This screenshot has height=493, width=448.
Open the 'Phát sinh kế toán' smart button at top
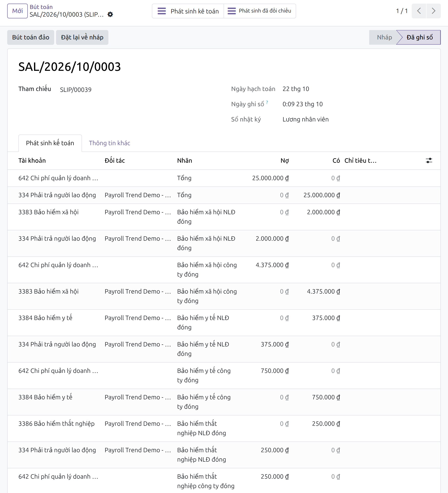[188, 11]
